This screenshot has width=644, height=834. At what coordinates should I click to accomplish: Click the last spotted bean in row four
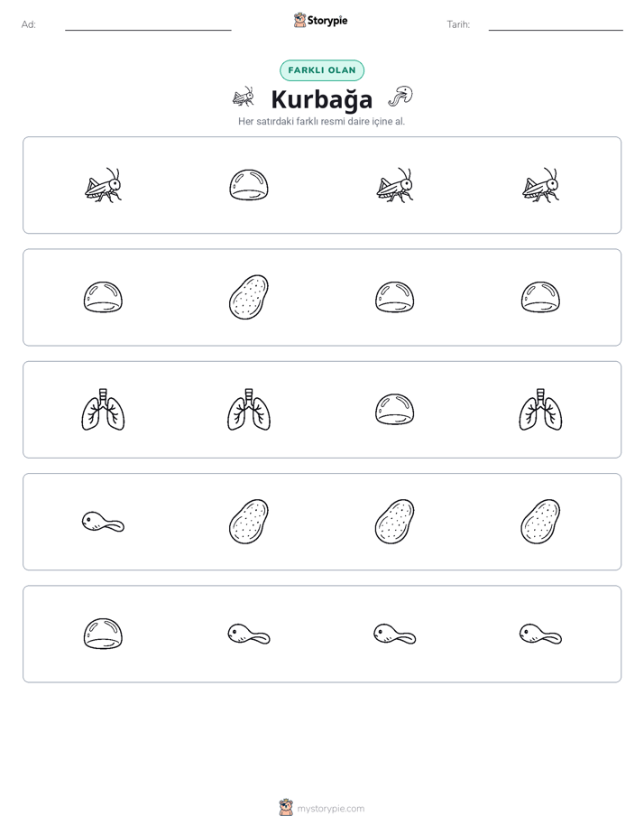click(540, 522)
